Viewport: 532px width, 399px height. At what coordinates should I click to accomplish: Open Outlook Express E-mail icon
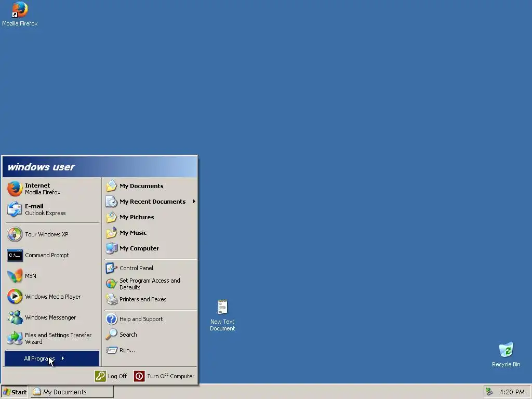coord(15,209)
